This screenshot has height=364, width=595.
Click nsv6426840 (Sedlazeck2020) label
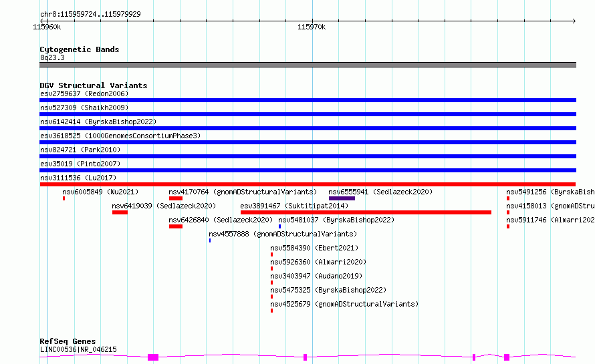[x=221, y=220]
